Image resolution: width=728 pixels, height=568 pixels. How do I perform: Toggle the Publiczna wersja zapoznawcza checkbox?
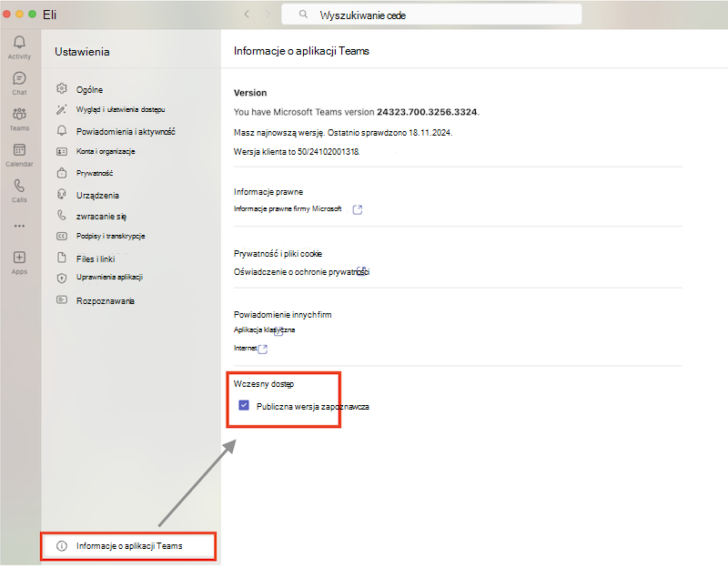(x=244, y=405)
